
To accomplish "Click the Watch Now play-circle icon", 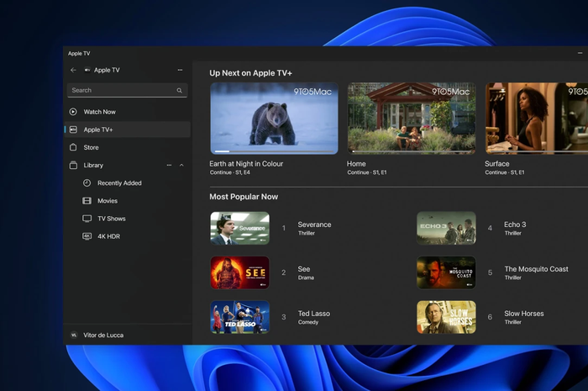I will [x=73, y=112].
